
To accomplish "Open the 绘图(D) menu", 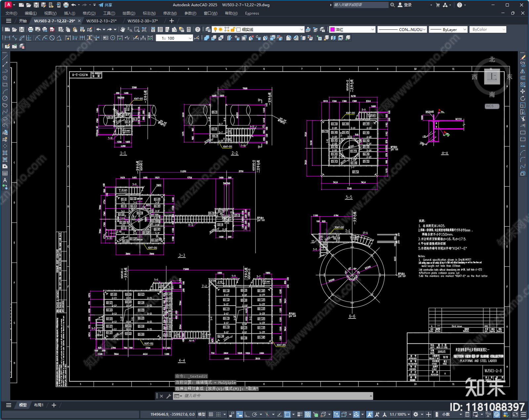I will point(129,13).
